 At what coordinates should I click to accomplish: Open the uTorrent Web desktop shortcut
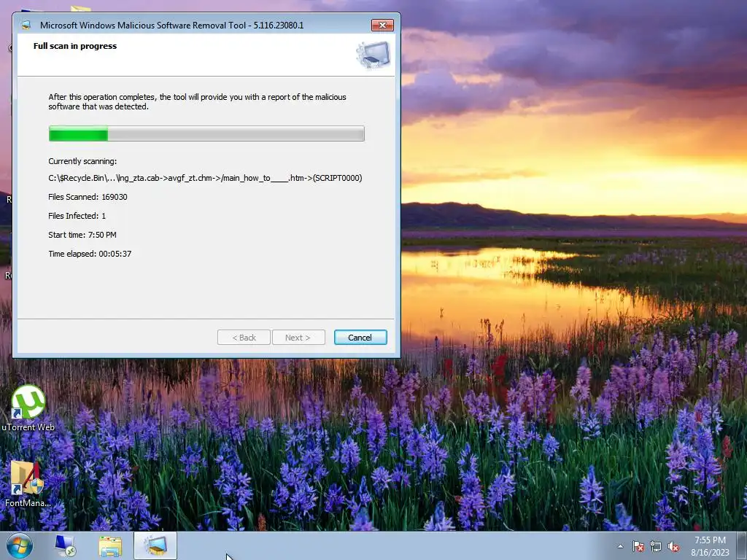(28, 408)
